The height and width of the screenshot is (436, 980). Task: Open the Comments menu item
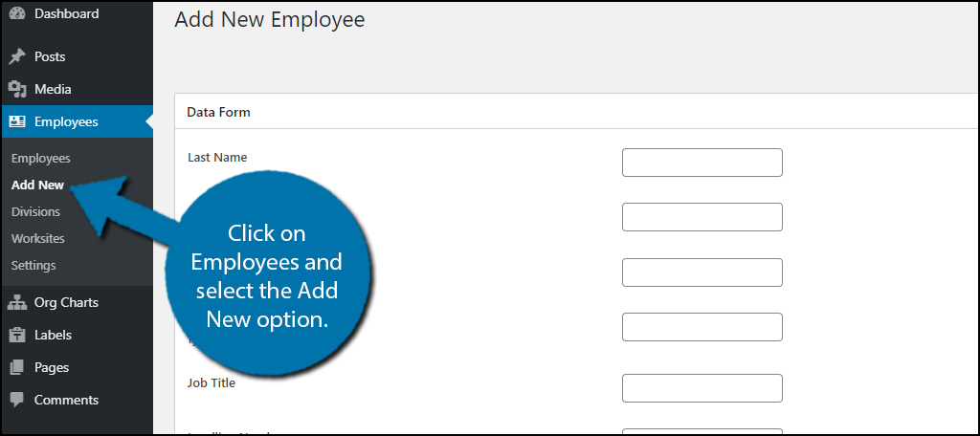click(66, 400)
